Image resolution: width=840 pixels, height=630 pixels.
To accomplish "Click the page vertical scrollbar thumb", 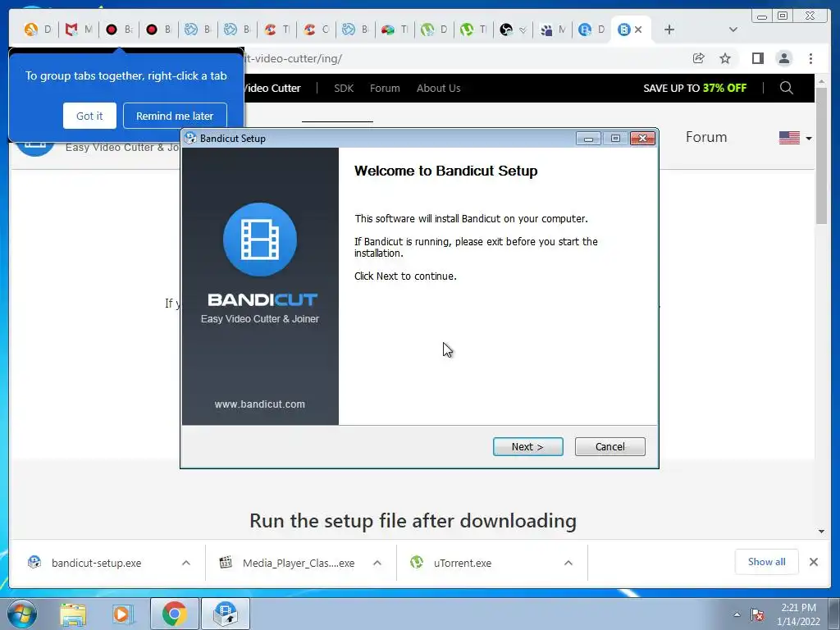I will coord(821,155).
